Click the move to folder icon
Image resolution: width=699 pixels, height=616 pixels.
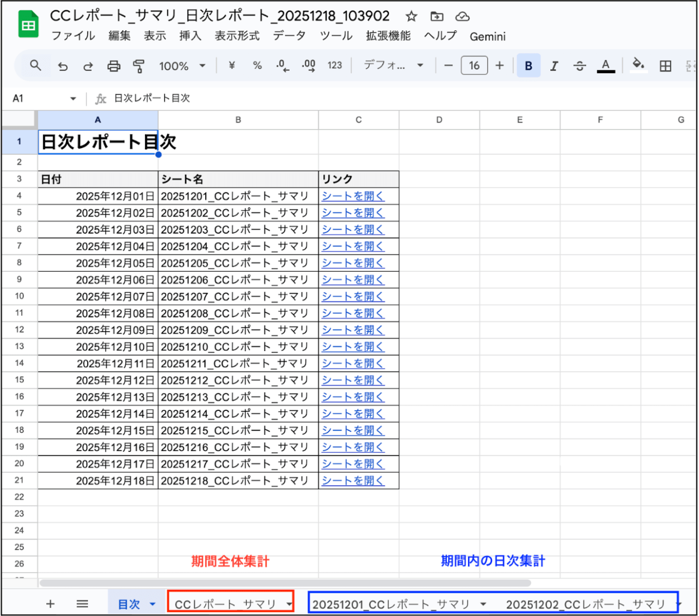coord(437,16)
